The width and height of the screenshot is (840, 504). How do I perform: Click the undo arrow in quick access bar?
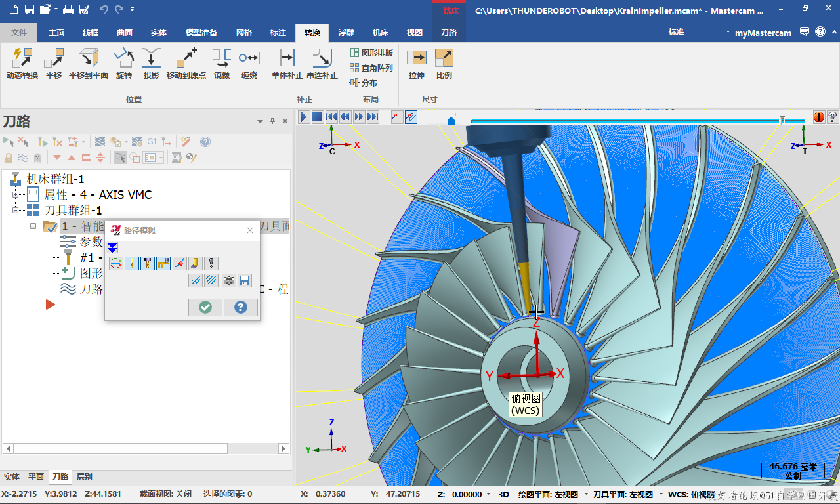104,9
